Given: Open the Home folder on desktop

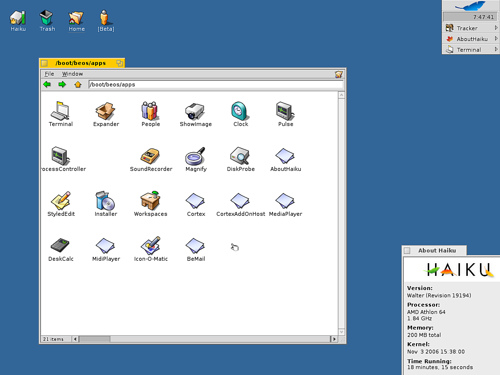Looking at the screenshot, I should coord(76,18).
